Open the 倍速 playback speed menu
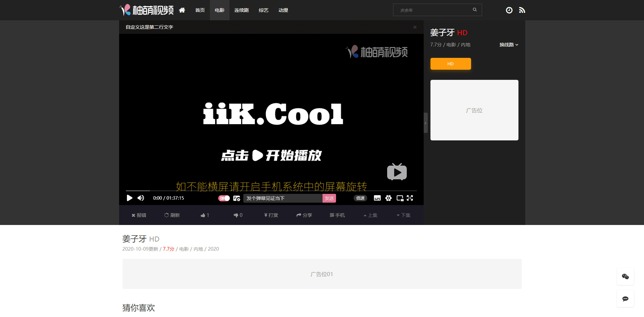644x317 pixels. tap(360, 198)
